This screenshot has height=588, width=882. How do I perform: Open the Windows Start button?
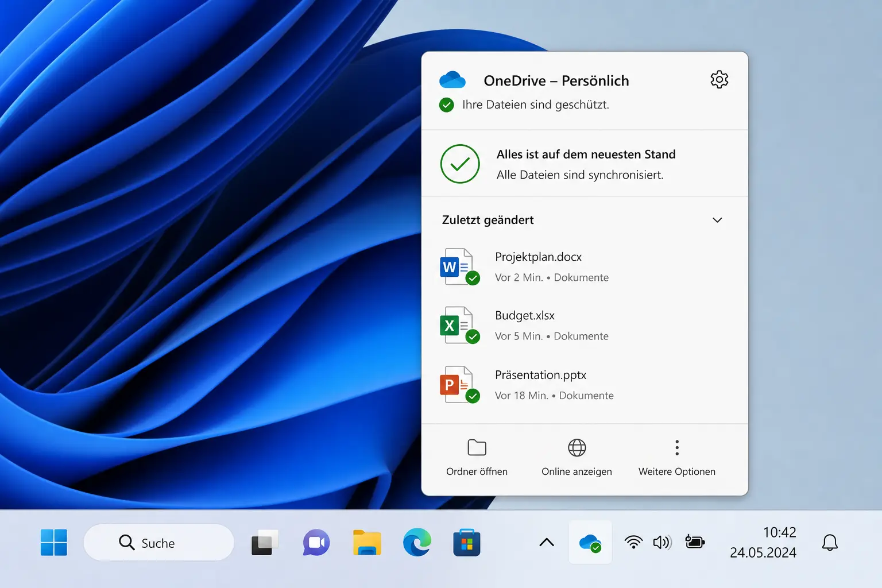[x=54, y=543]
